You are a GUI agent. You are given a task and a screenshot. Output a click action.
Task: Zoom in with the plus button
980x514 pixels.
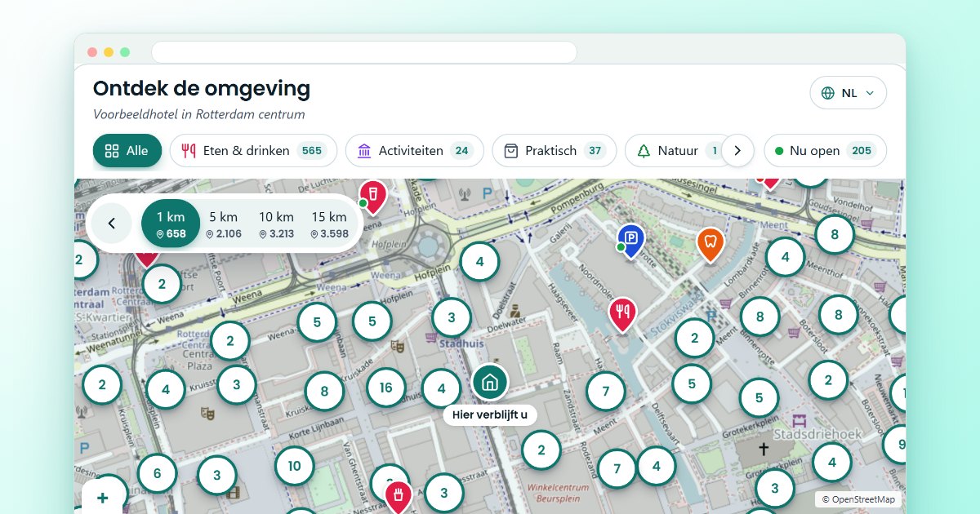point(103,498)
